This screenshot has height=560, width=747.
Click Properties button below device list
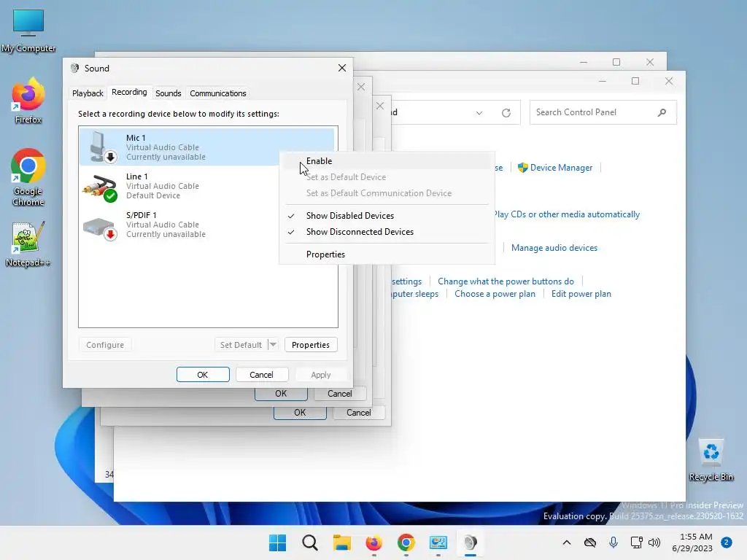311,345
